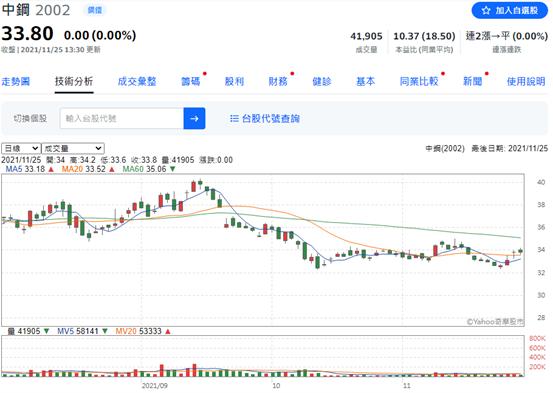Click the 使用說明 link
This screenshot has height=393, width=553.
tap(526, 81)
